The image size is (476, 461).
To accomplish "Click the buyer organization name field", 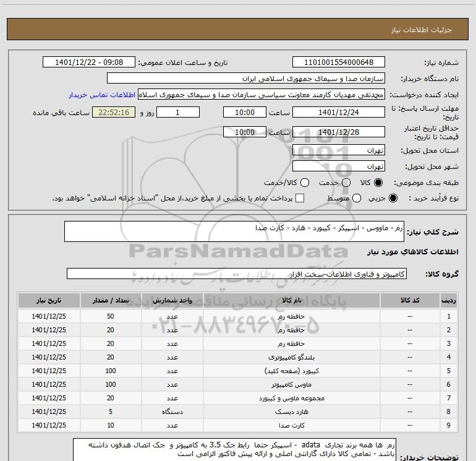I will click(246, 79).
